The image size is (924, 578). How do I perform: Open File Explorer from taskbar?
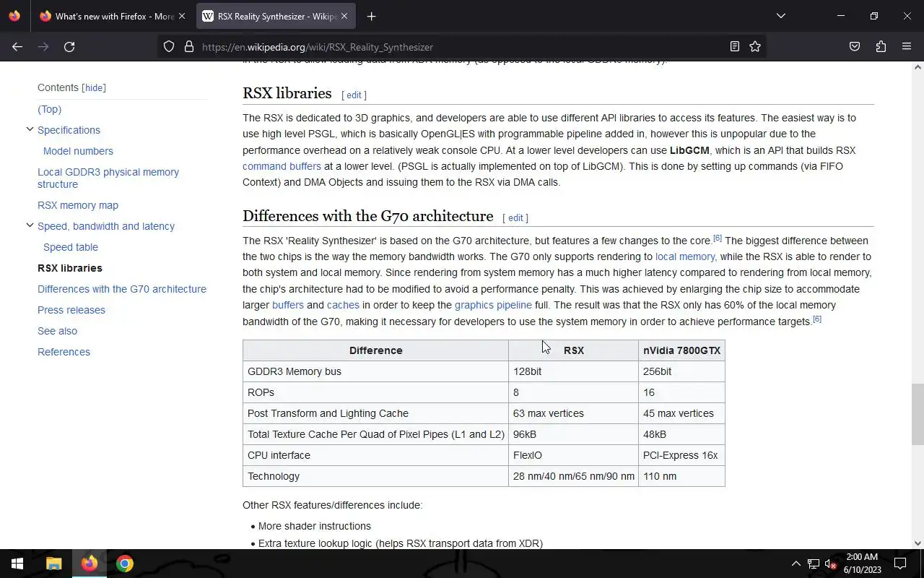coord(54,564)
